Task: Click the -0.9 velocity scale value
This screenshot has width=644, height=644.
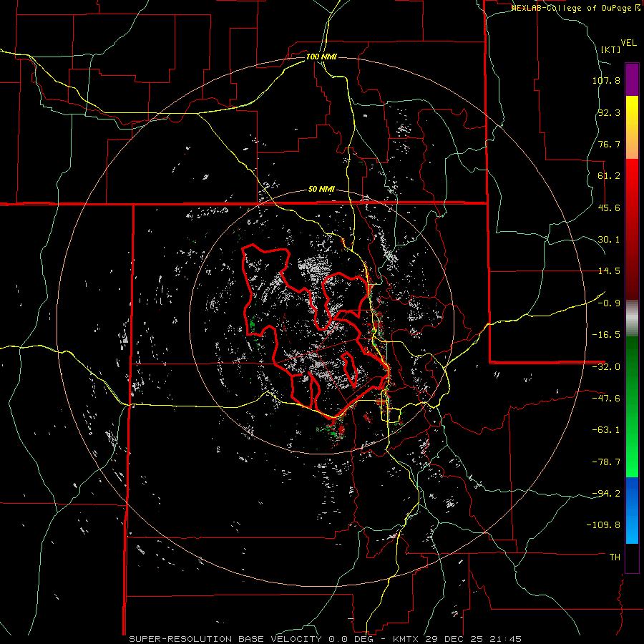Action: pos(609,303)
